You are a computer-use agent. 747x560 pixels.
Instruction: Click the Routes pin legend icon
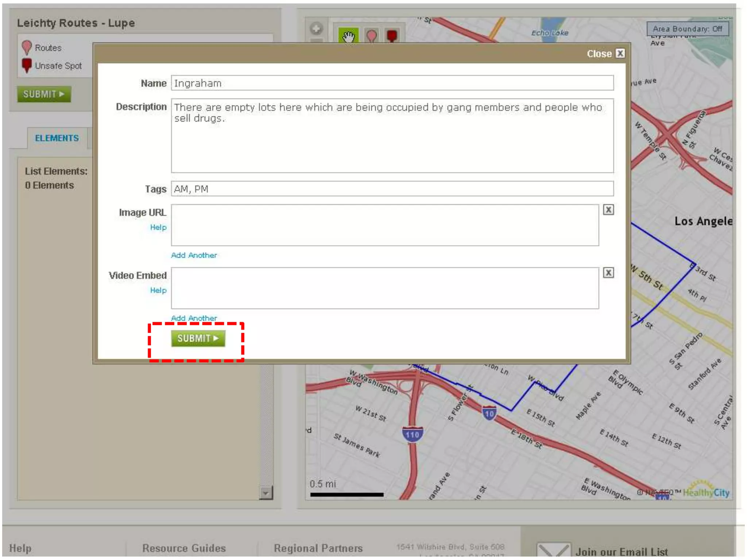(x=27, y=47)
